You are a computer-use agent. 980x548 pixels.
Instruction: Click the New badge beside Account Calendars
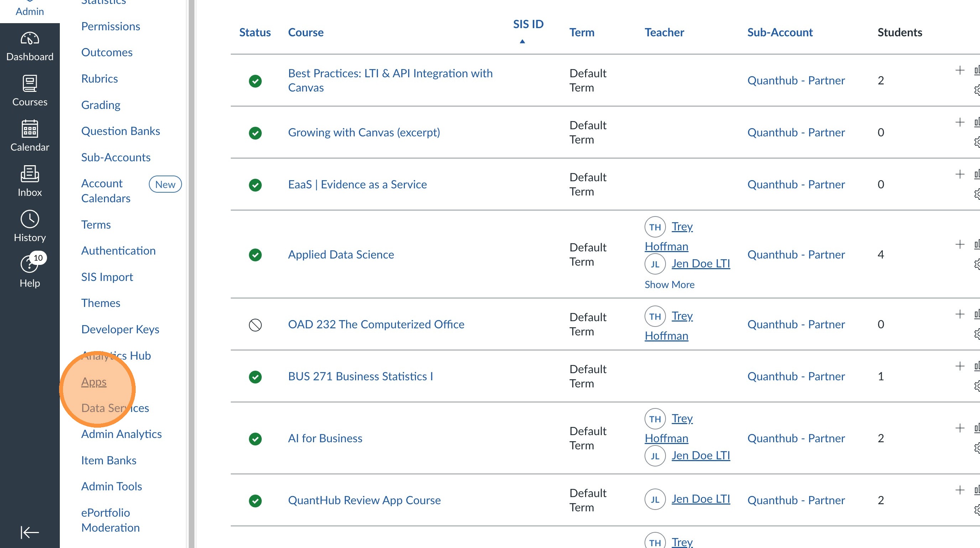[165, 184]
